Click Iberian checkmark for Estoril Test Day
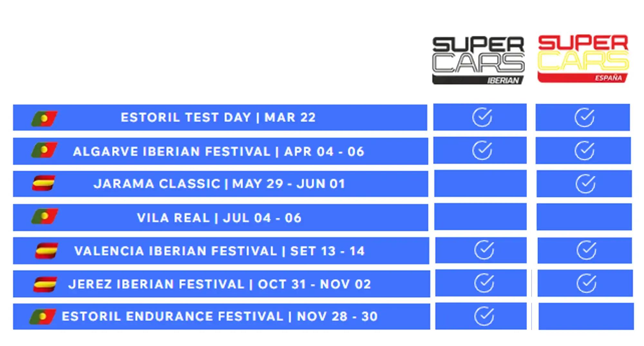The width and height of the screenshot is (644, 346). coord(482,117)
